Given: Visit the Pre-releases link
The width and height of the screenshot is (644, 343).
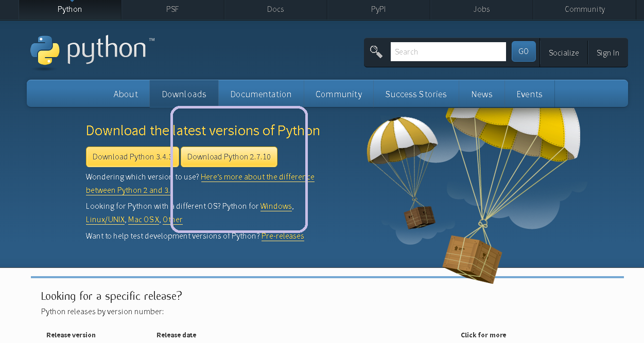Looking at the screenshot, I should 283,236.
